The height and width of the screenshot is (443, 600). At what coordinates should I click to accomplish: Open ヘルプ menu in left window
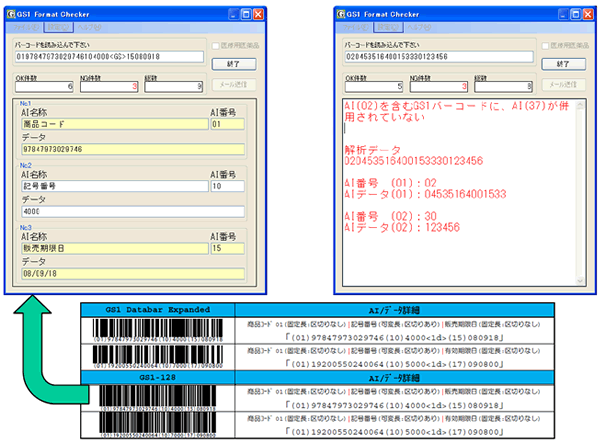pyautogui.click(x=89, y=27)
